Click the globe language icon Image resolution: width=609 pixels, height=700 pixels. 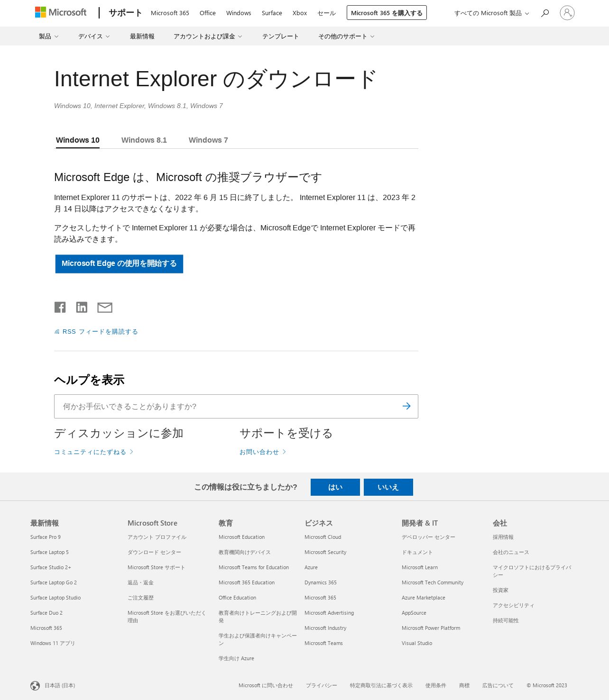tap(35, 686)
